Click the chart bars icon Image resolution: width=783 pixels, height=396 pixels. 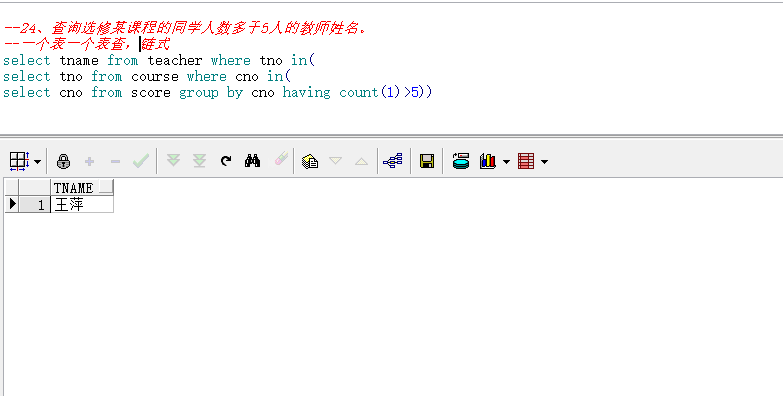(x=488, y=161)
